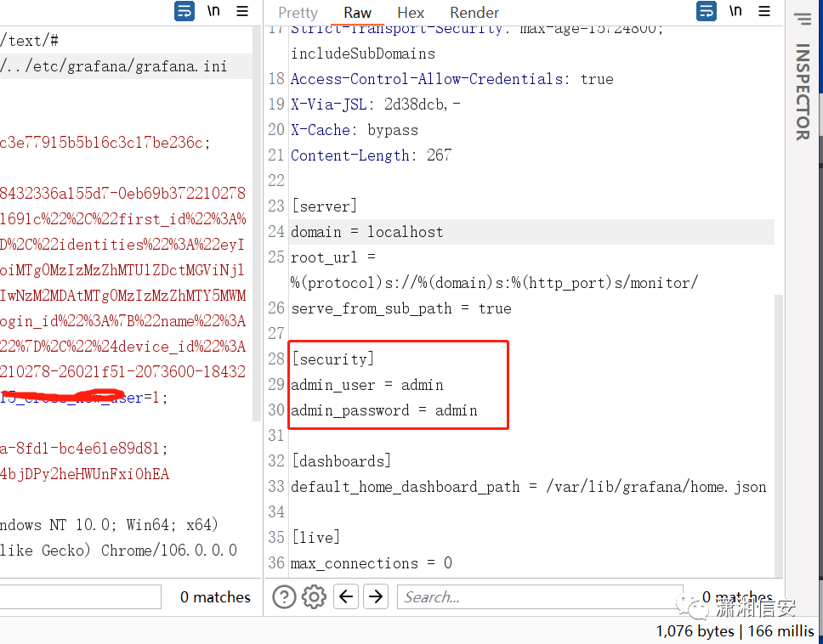Screen dimensions: 823x644
Task: Click the 'domain = localhost' line
Action: pyautogui.click(x=367, y=232)
